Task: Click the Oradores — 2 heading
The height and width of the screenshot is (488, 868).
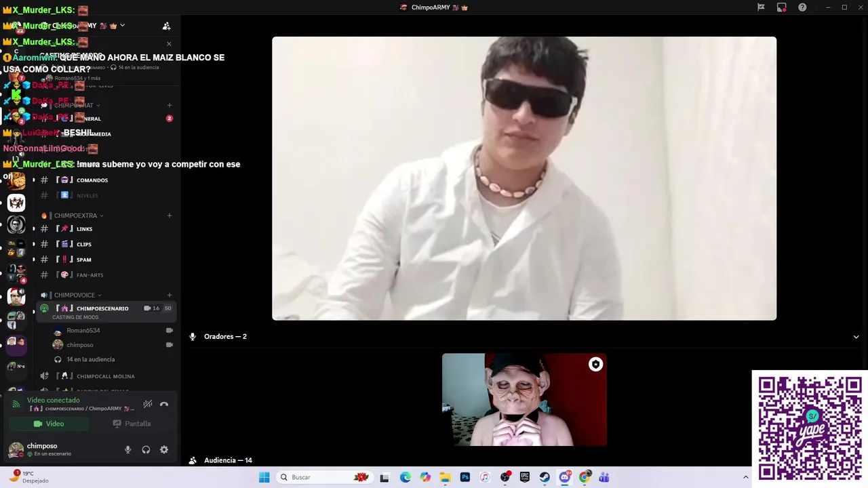Action: point(225,337)
